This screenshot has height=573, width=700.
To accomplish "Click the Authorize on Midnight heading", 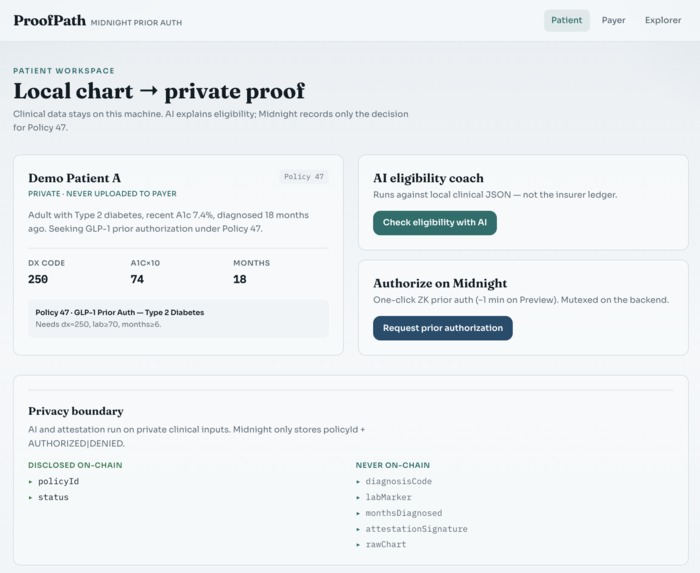I will (440, 283).
